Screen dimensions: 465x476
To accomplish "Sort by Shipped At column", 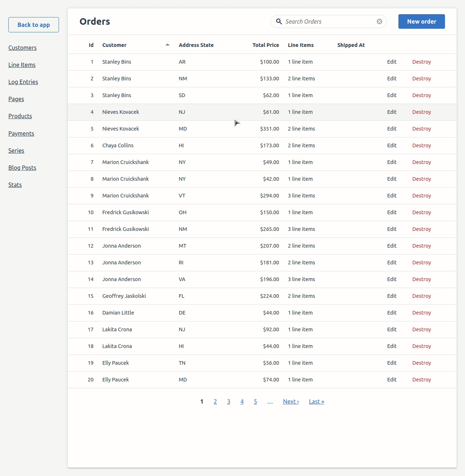I will coord(351,45).
